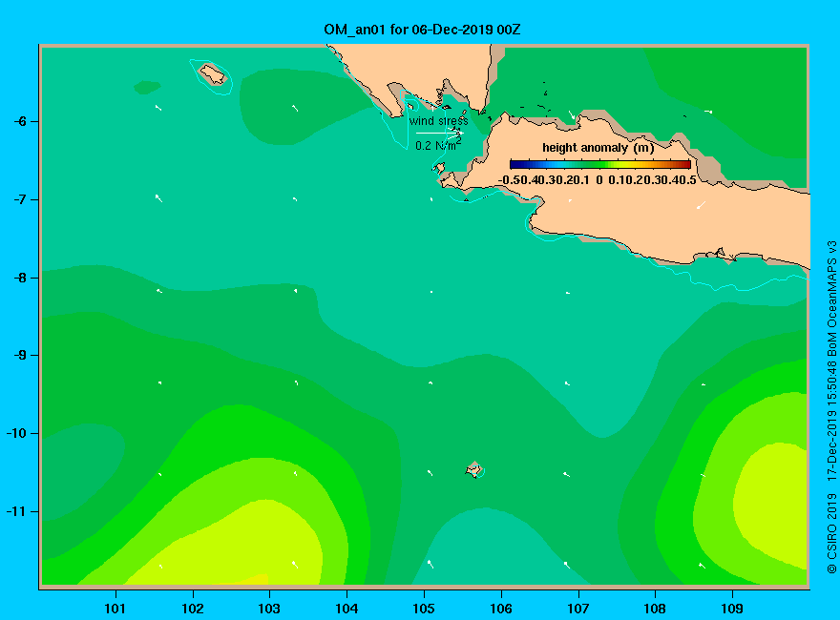Click longitude label 108 on the axis
Viewport: 840px width, 620px height.
click(x=655, y=609)
